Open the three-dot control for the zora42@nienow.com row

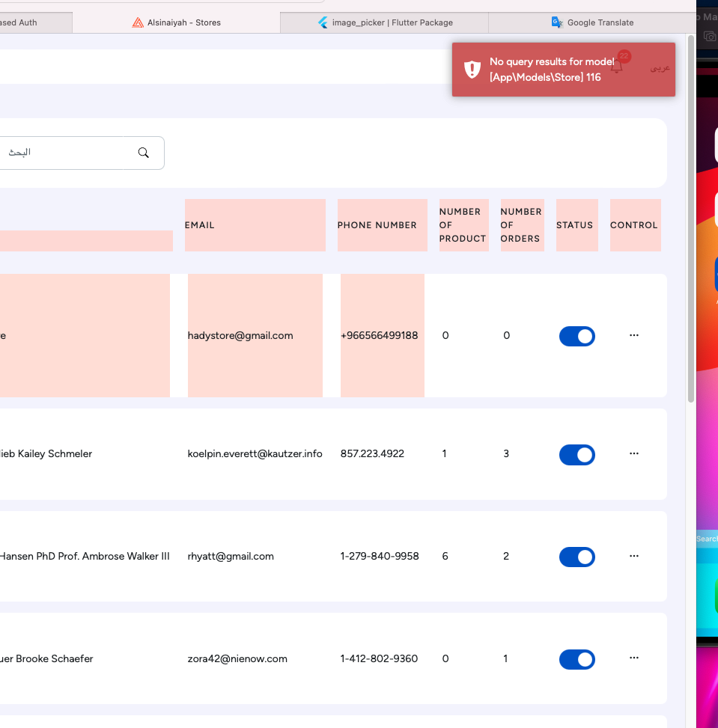pos(634,658)
